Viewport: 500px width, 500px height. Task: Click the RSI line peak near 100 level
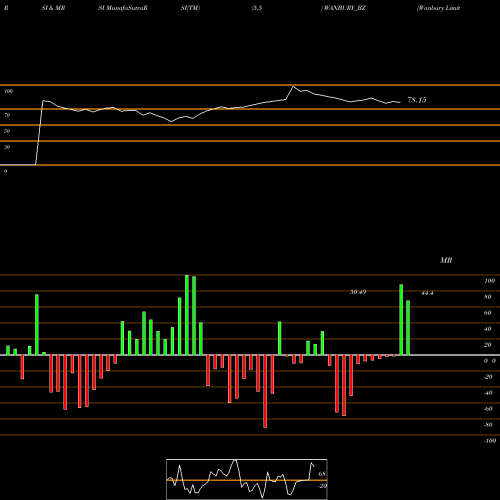(293, 87)
